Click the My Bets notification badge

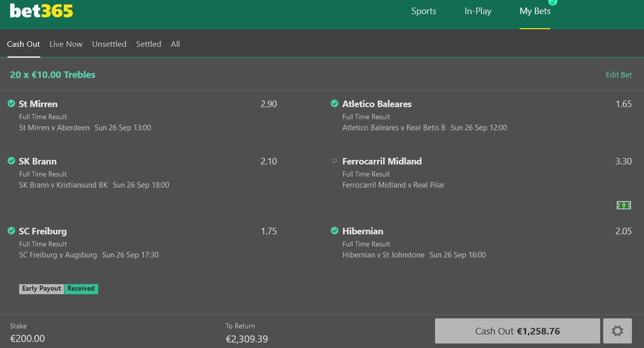click(553, 2)
